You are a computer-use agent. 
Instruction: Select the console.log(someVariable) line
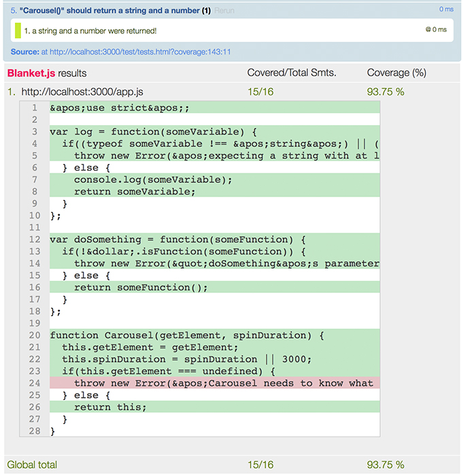(153, 180)
